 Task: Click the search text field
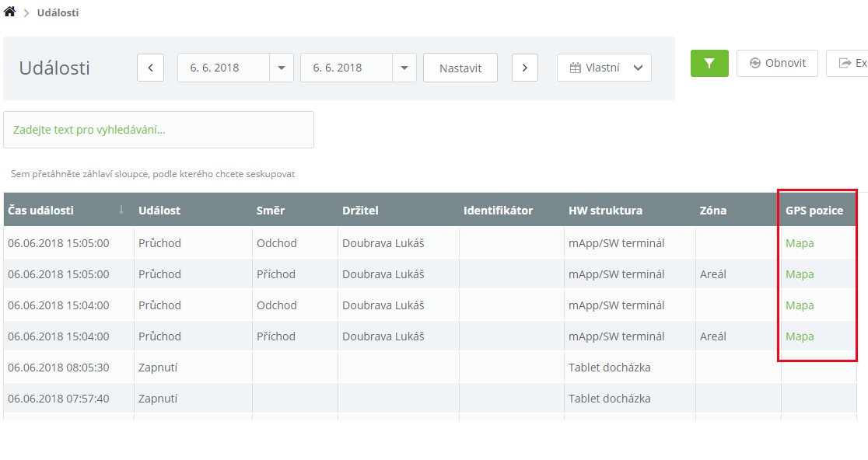coord(159,130)
